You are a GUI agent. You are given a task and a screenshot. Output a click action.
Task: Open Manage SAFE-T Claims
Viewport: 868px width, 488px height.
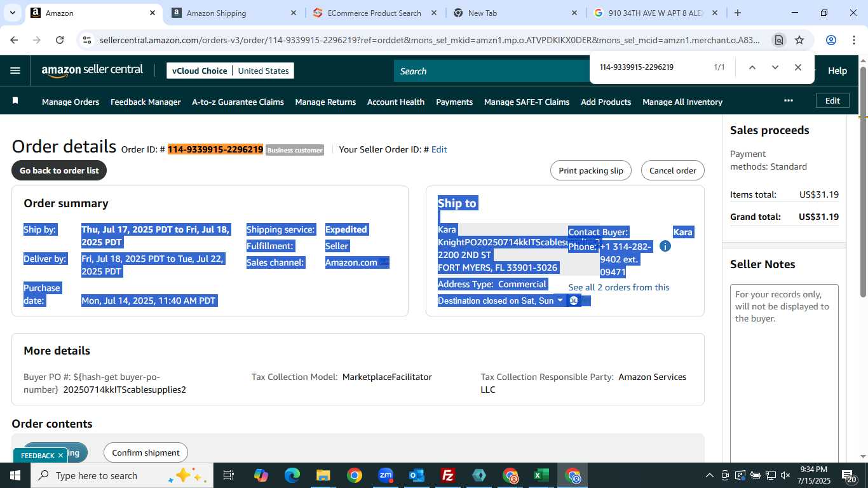point(527,102)
